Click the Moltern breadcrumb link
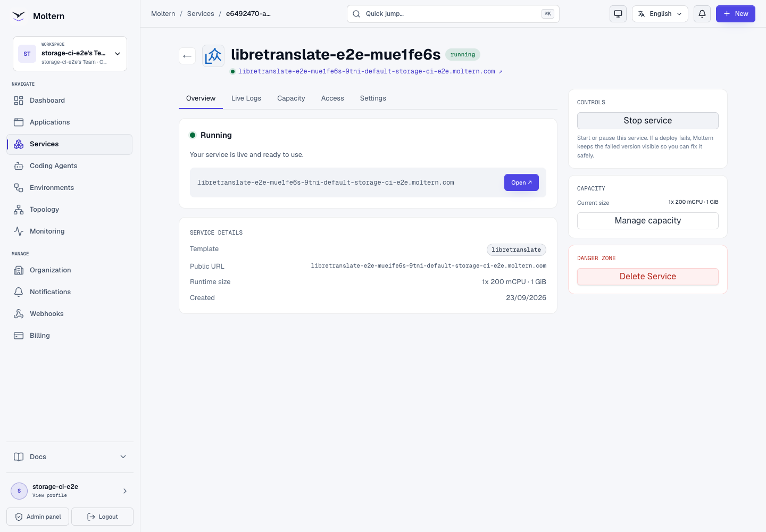 163,14
